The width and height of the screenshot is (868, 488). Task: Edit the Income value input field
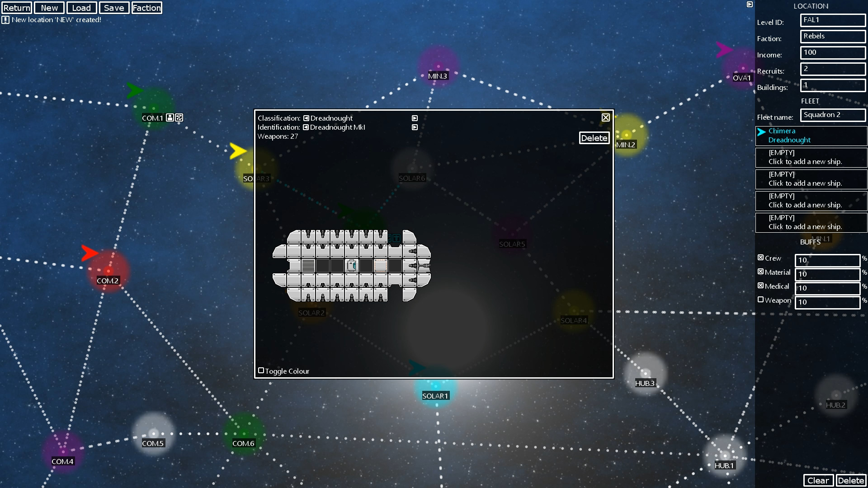pyautogui.click(x=830, y=52)
